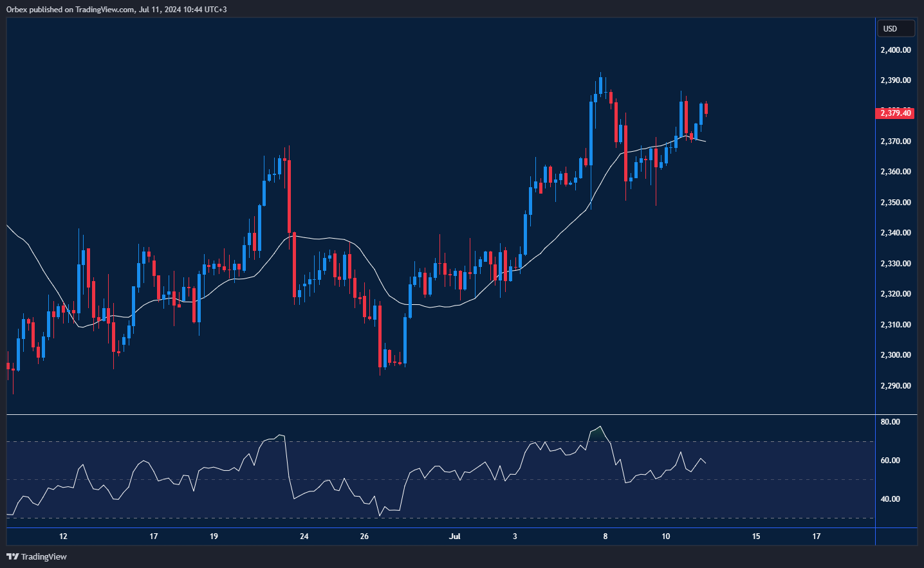Viewport: 924px width, 568px height.
Task: Open the USD currency dropdown
Action: point(896,28)
